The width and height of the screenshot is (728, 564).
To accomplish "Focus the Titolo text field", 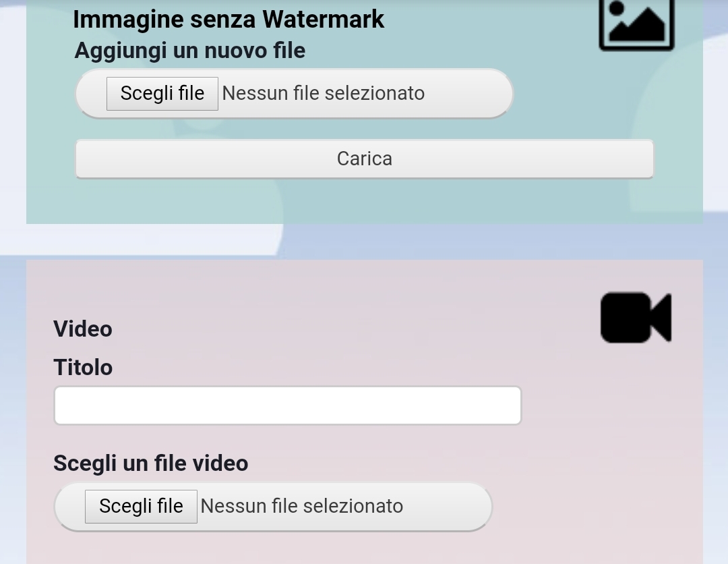I will 288,405.
